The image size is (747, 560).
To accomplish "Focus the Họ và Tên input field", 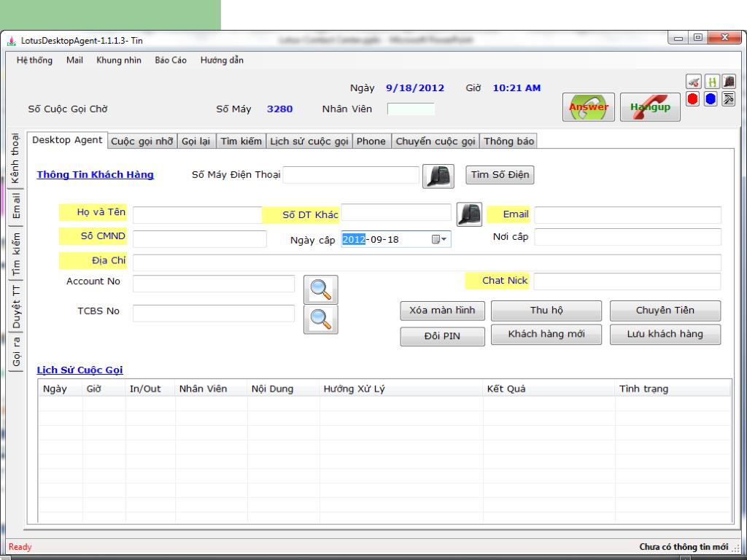I will click(x=198, y=215).
